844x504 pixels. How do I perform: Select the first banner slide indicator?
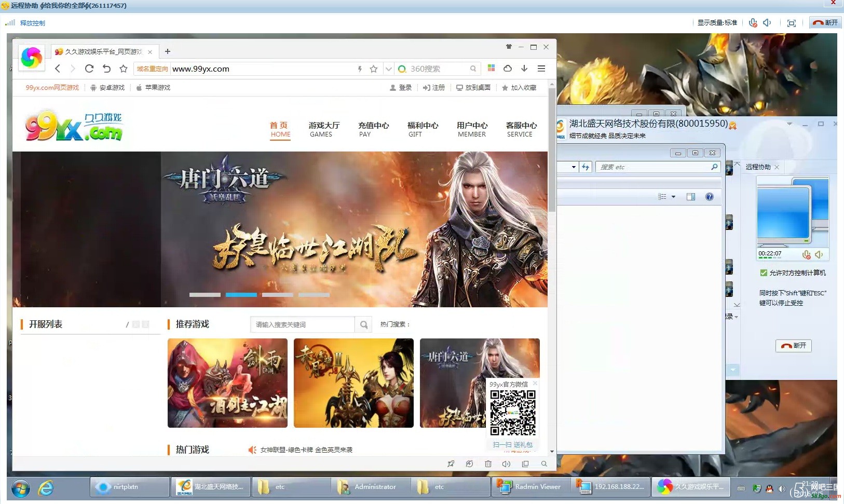click(x=205, y=295)
